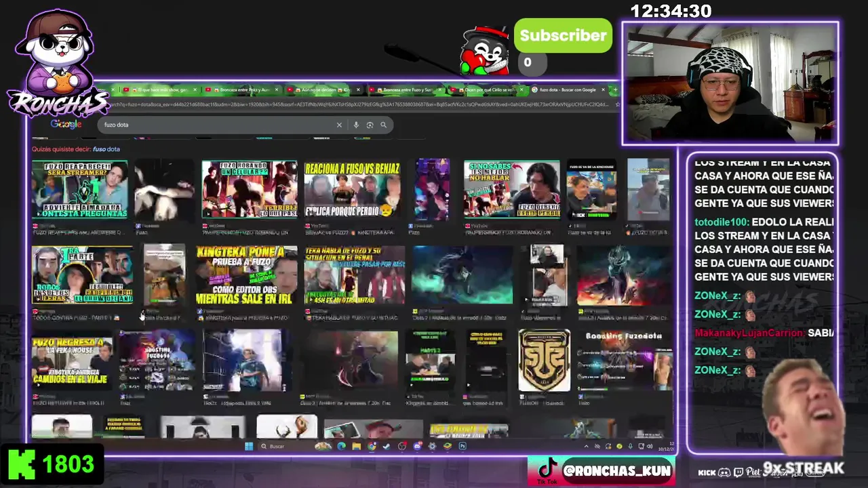Open the 'FUZO ROBANDO UN CELULAR' thumbnail
The width and height of the screenshot is (868, 488).
click(x=249, y=190)
